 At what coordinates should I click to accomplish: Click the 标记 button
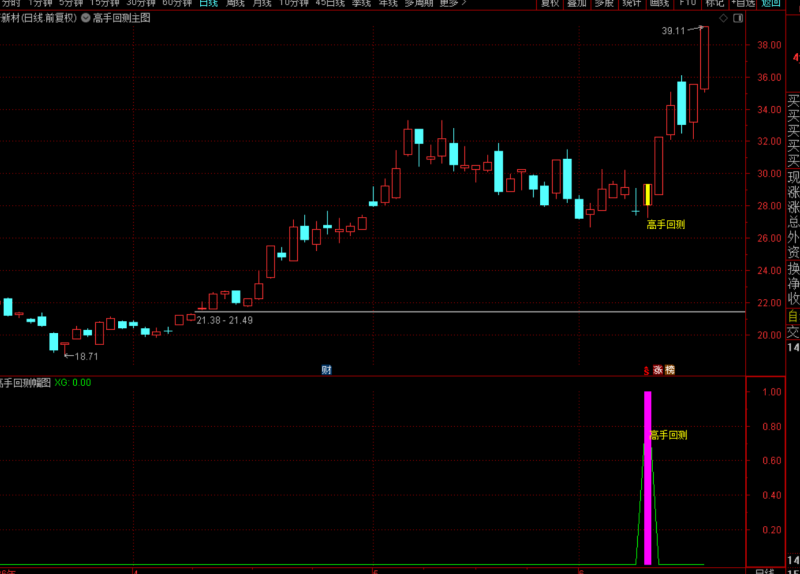pyautogui.click(x=715, y=3)
